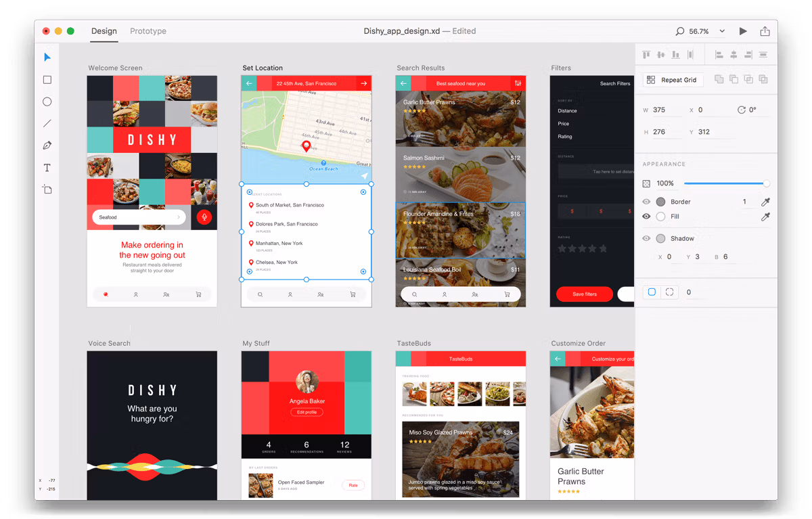Click the Add boolean operation icon

[x=719, y=80]
